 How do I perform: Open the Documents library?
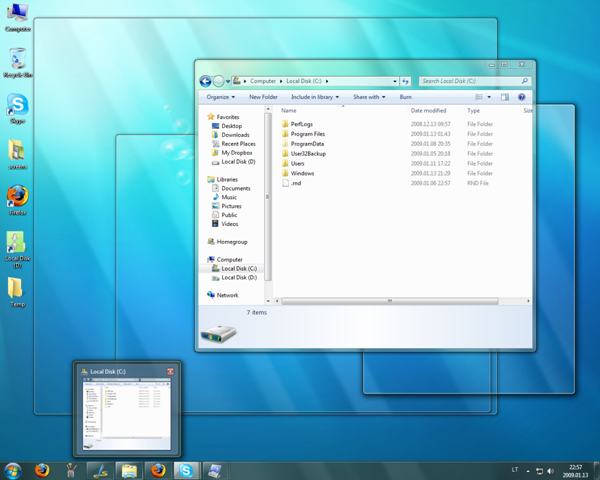point(231,188)
